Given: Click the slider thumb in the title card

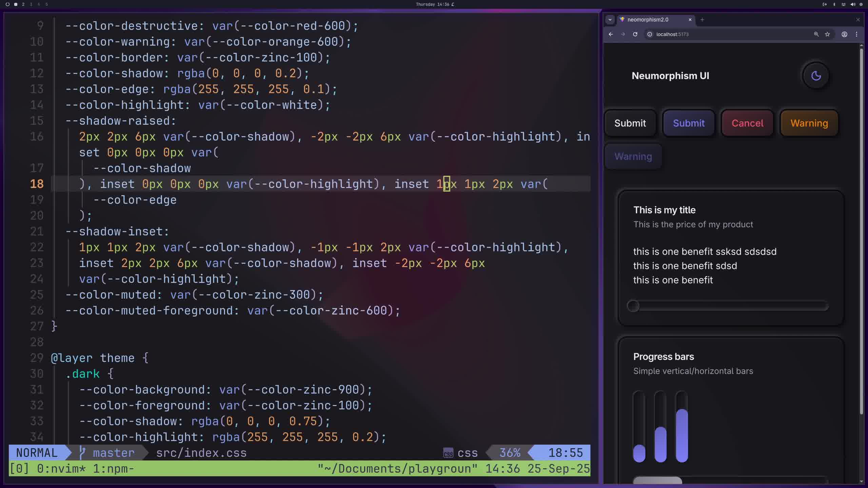Looking at the screenshot, I should tap(633, 306).
